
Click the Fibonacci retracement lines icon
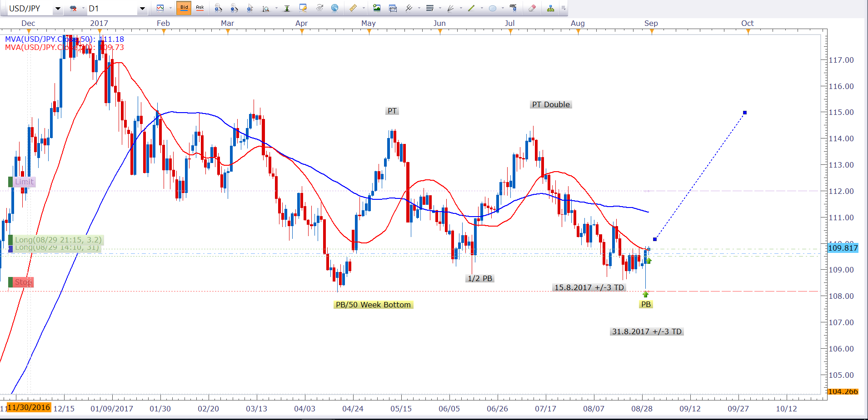(429, 8)
